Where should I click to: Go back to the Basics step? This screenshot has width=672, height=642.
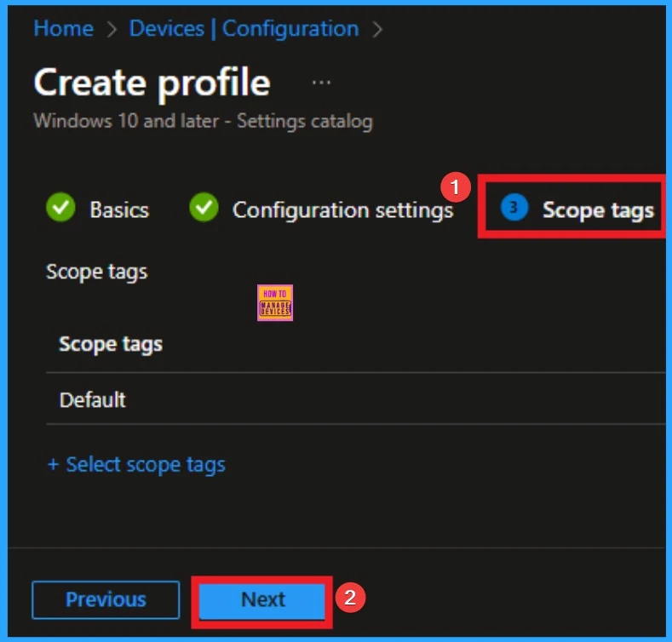[119, 209]
